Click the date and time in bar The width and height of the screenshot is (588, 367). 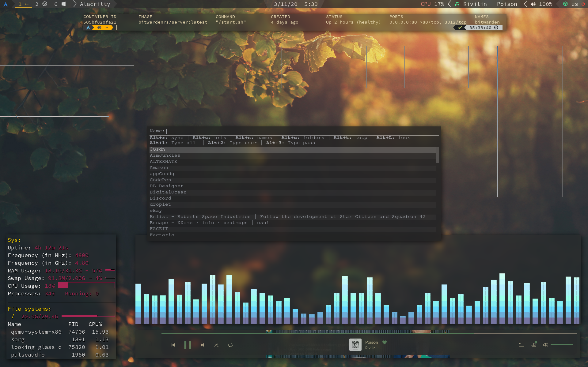point(296,4)
